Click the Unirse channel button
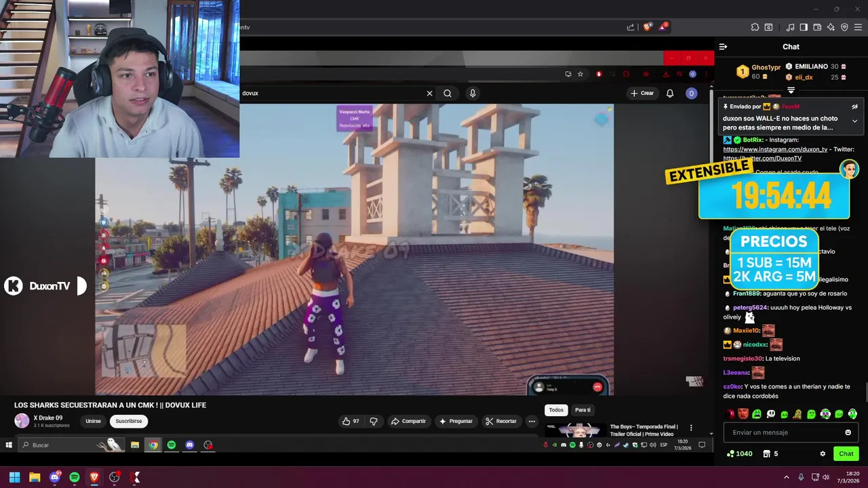Screen dimensions: 868x488 [93, 421]
